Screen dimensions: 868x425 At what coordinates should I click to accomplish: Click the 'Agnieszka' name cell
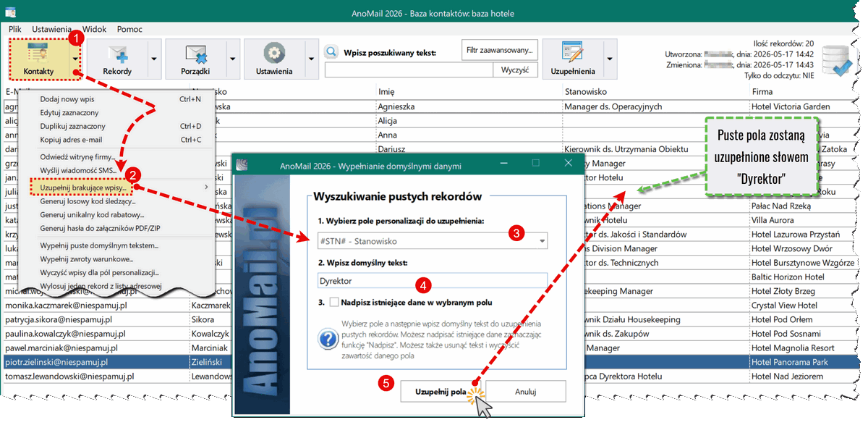396,106
